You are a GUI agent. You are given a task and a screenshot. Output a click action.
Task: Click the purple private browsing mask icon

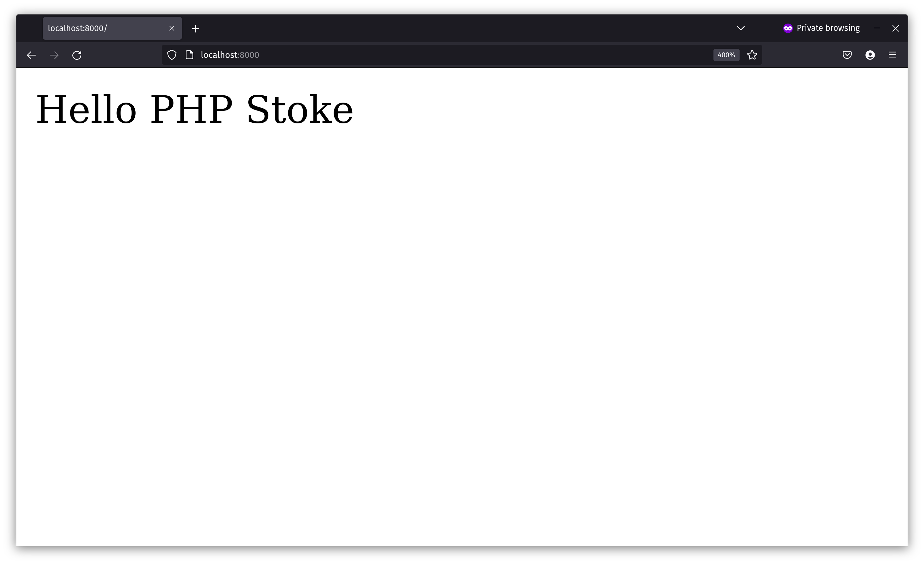788,28
